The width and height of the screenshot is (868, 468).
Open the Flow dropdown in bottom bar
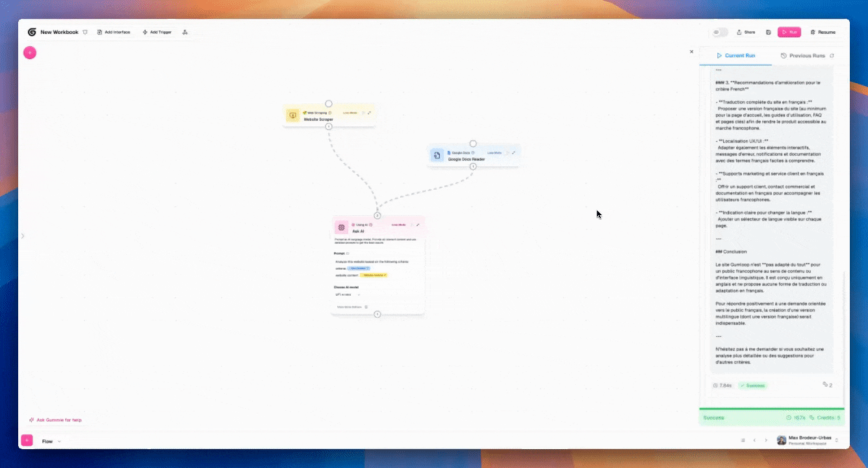coord(52,441)
